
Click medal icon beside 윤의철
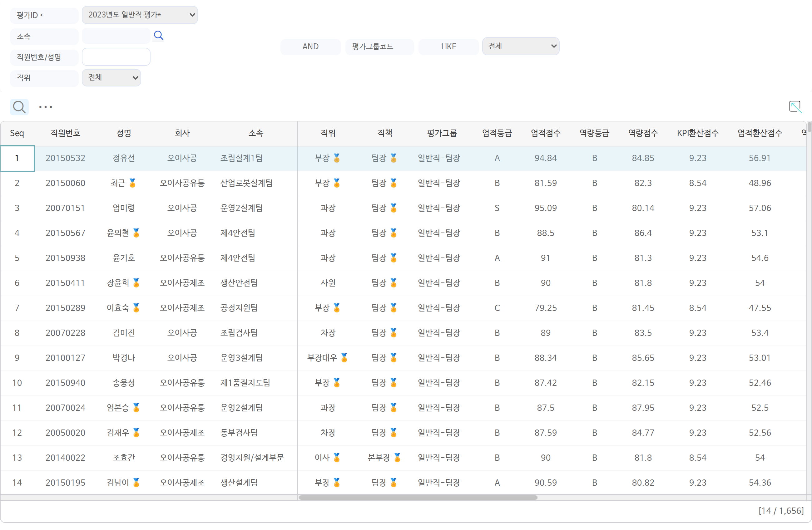point(136,233)
